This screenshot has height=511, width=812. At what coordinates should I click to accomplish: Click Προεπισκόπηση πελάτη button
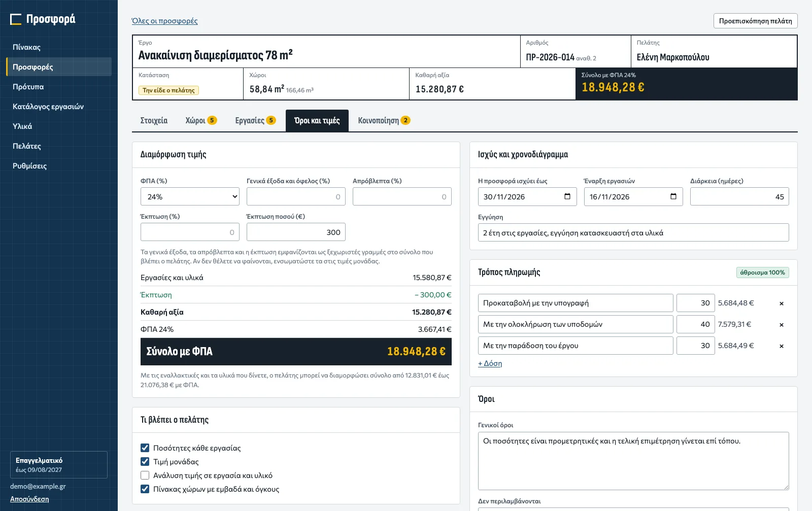(755, 21)
